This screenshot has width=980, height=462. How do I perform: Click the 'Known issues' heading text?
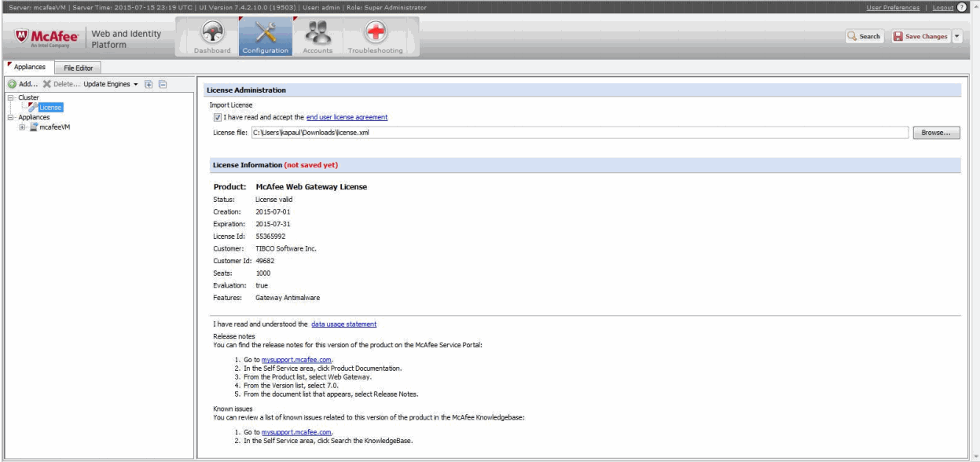click(233, 410)
